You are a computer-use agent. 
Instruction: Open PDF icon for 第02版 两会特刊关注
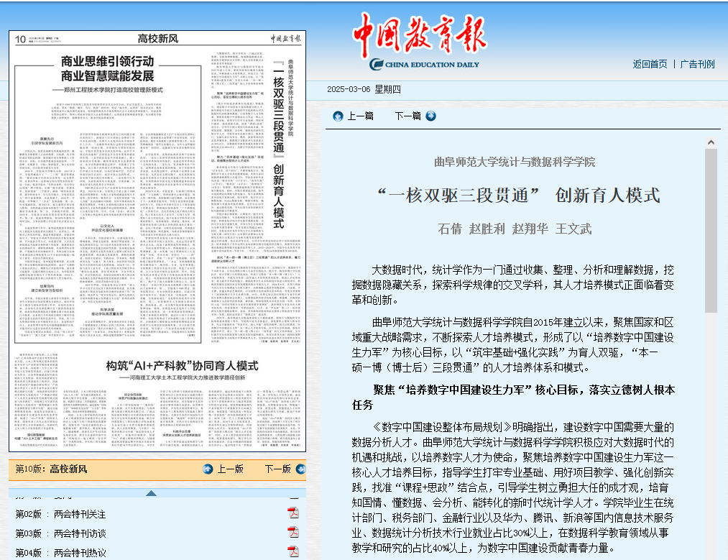click(x=293, y=513)
